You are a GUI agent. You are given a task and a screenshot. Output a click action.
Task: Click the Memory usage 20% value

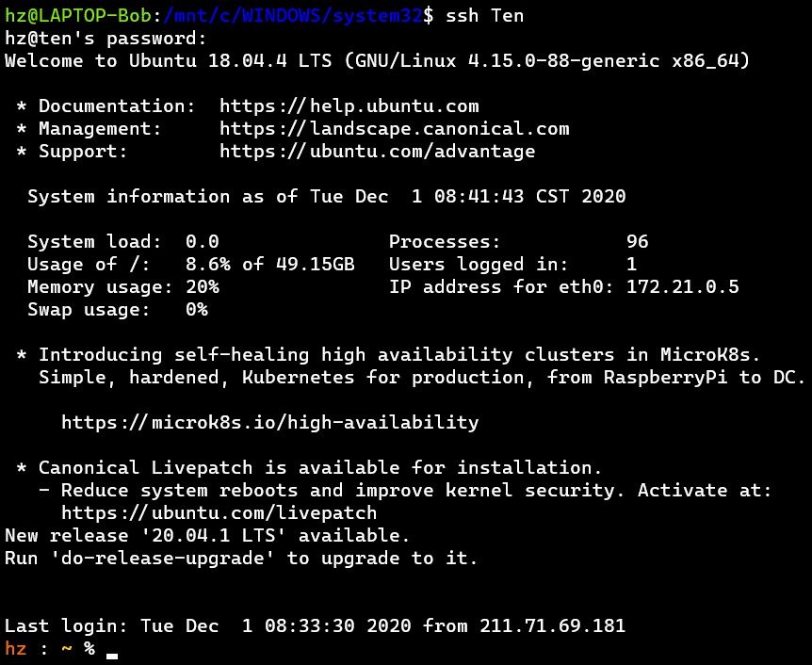point(202,287)
